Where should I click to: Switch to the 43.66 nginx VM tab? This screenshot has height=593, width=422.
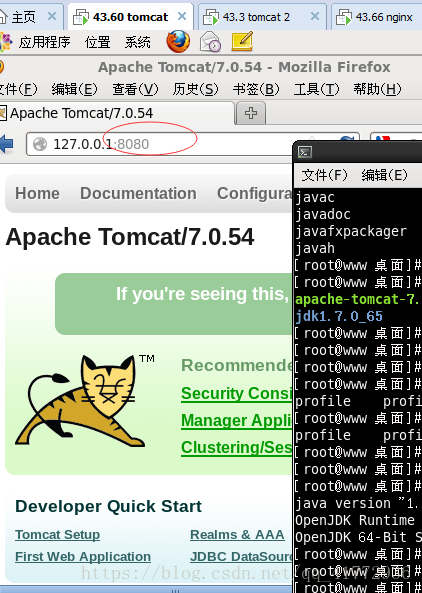click(x=377, y=17)
